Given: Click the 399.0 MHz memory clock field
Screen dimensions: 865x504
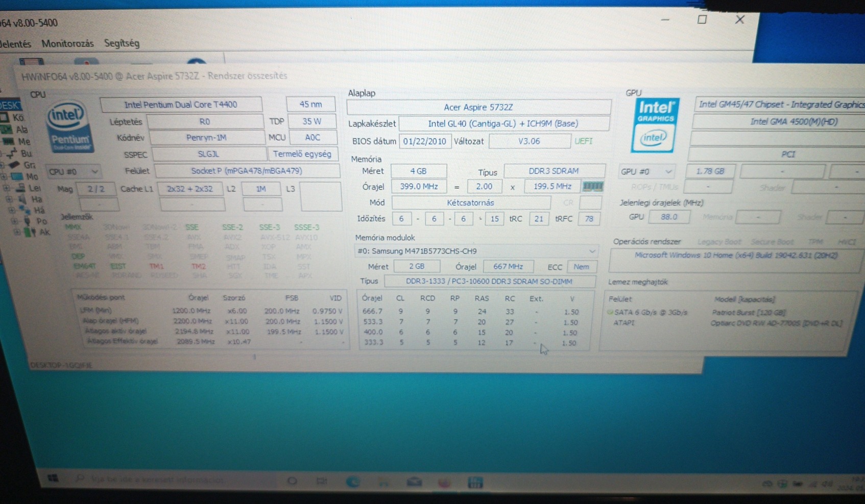Looking at the screenshot, I should click(x=419, y=187).
